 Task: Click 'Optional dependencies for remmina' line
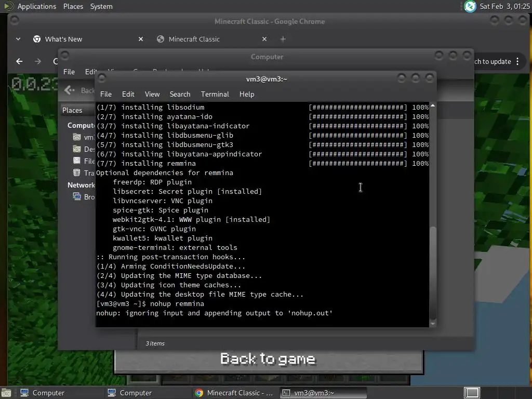[165, 172]
